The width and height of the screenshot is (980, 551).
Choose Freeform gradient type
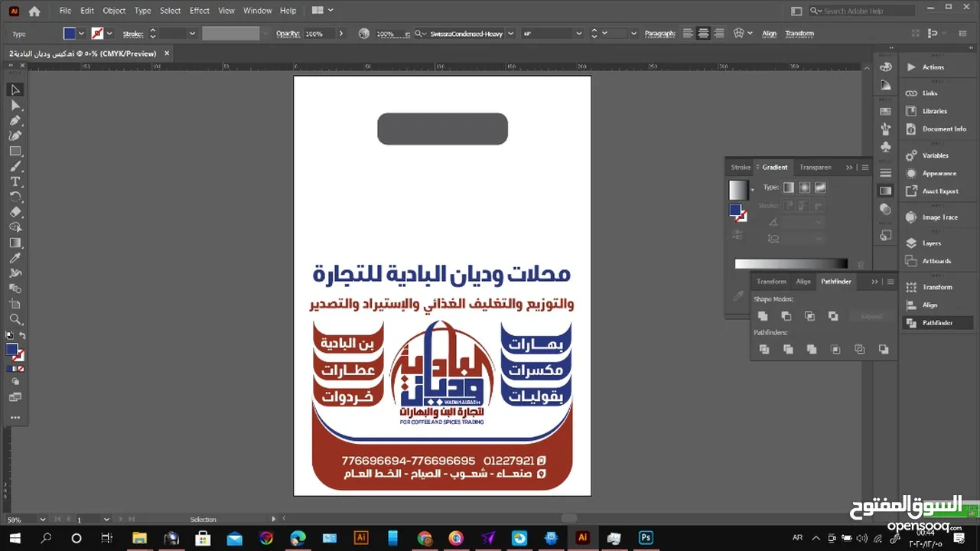point(820,187)
